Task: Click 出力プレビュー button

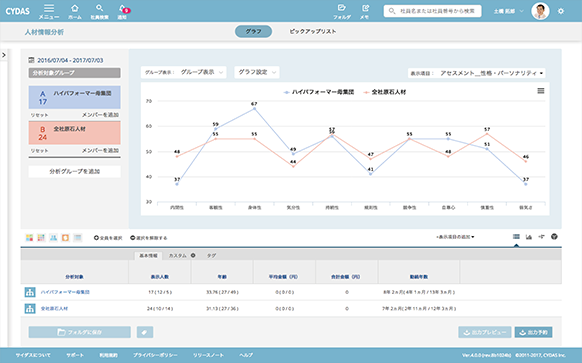Action: [485, 332]
